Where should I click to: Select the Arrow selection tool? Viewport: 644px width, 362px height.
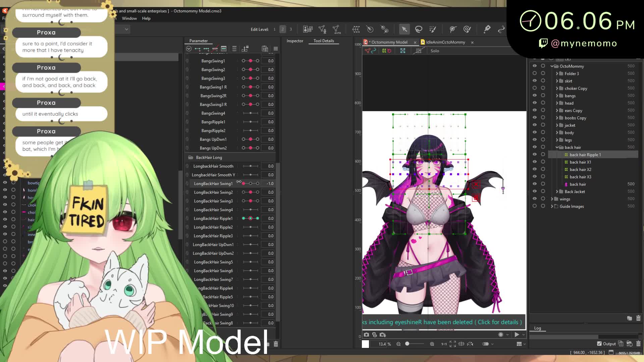(404, 29)
